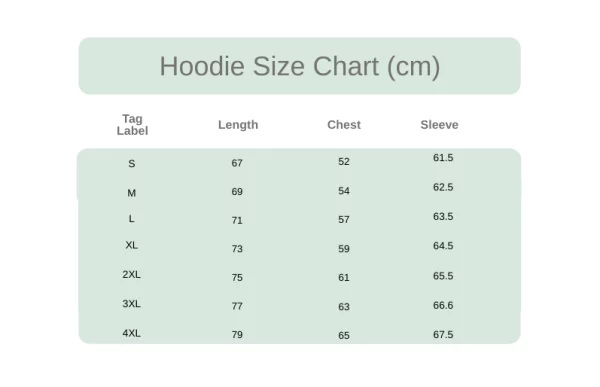This screenshot has width=600, height=387.
Task: Click the Hoodie Size Chart title banner
Action: click(300, 66)
